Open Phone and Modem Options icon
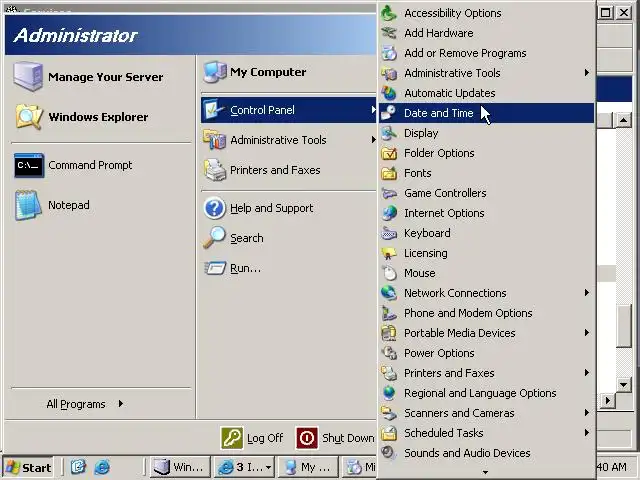The image size is (640, 480). [x=389, y=313]
